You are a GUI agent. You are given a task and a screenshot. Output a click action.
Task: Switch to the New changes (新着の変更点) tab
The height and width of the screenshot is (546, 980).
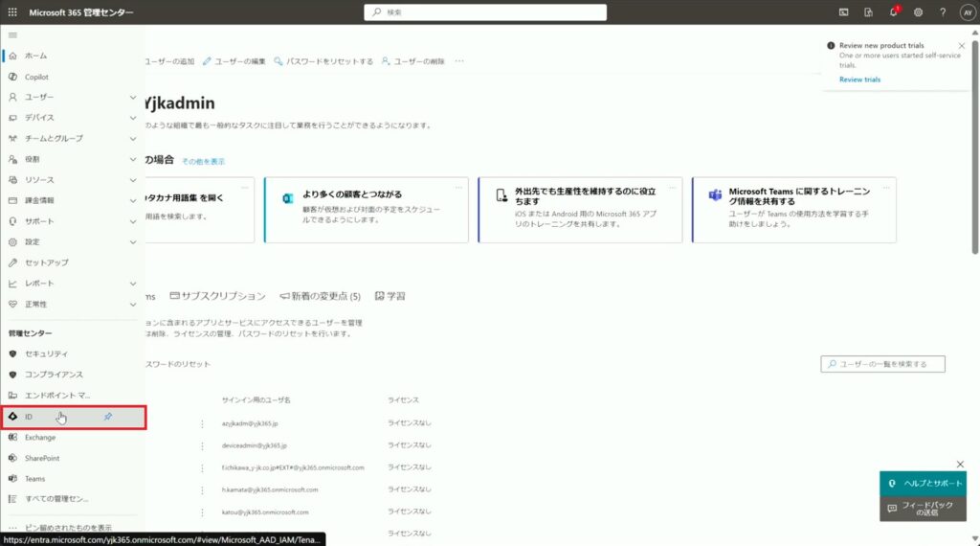coord(320,296)
